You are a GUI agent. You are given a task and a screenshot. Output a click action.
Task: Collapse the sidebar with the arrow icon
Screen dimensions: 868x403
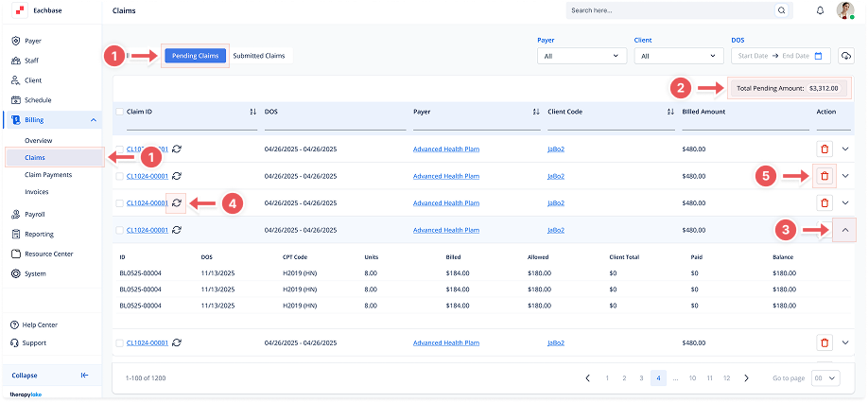click(84, 375)
